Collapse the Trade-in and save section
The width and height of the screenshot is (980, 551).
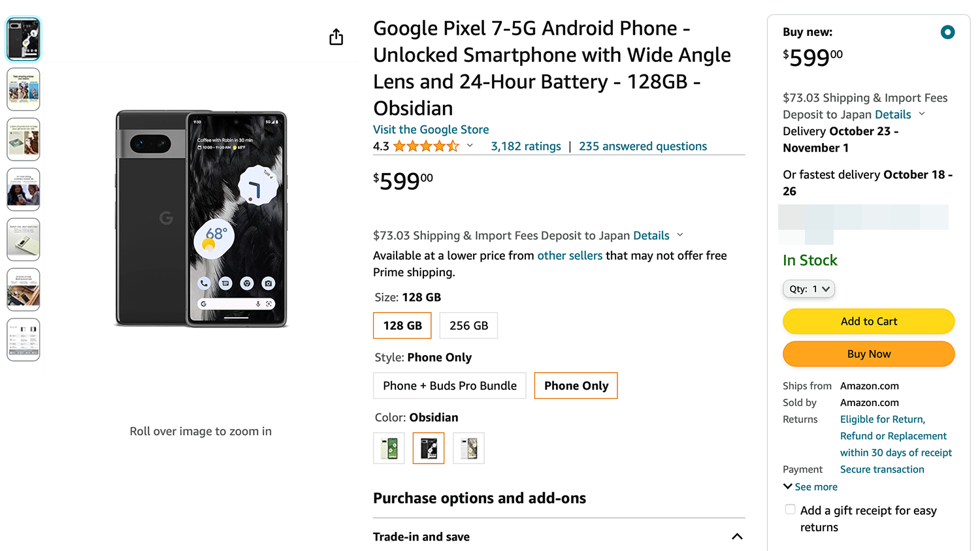click(737, 537)
